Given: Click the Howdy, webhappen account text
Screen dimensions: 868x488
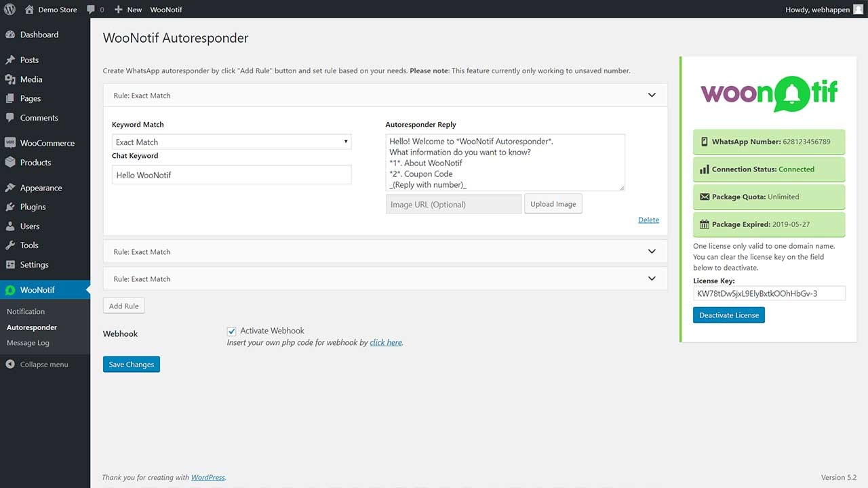Looking at the screenshot, I should click(x=816, y=9).
